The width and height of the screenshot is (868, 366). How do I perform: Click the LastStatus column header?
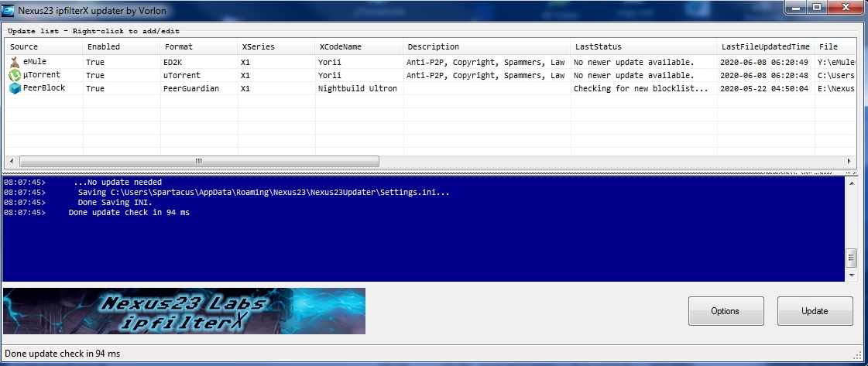click(643, 46)
